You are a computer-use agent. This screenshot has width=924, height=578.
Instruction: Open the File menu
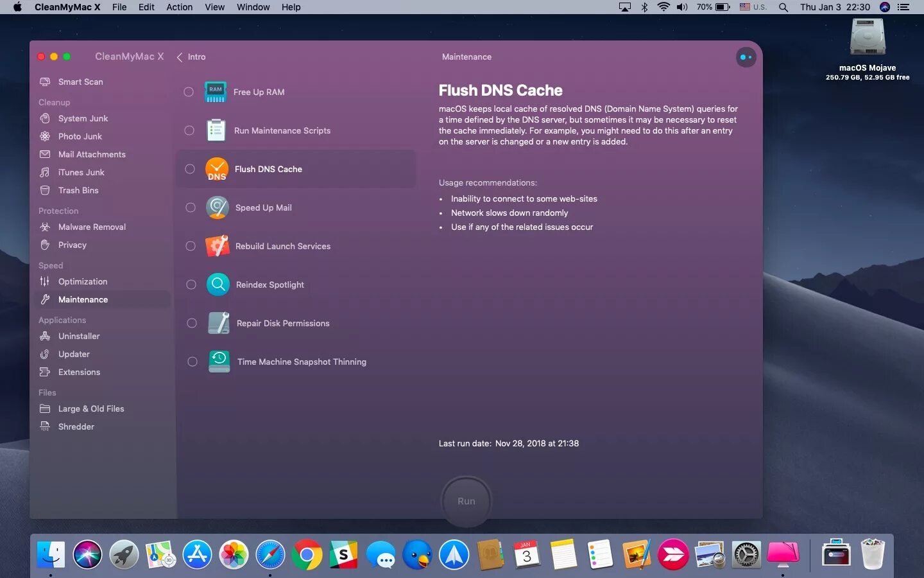[x=119, y=7]
